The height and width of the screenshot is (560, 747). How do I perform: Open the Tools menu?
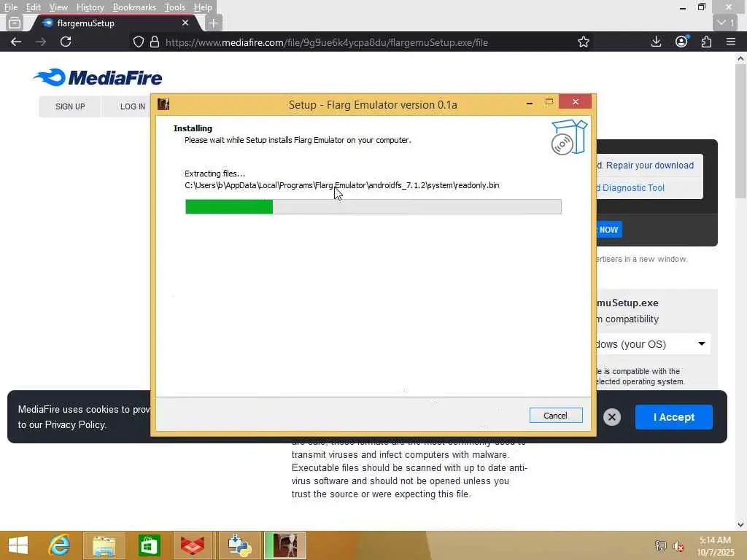175,7
